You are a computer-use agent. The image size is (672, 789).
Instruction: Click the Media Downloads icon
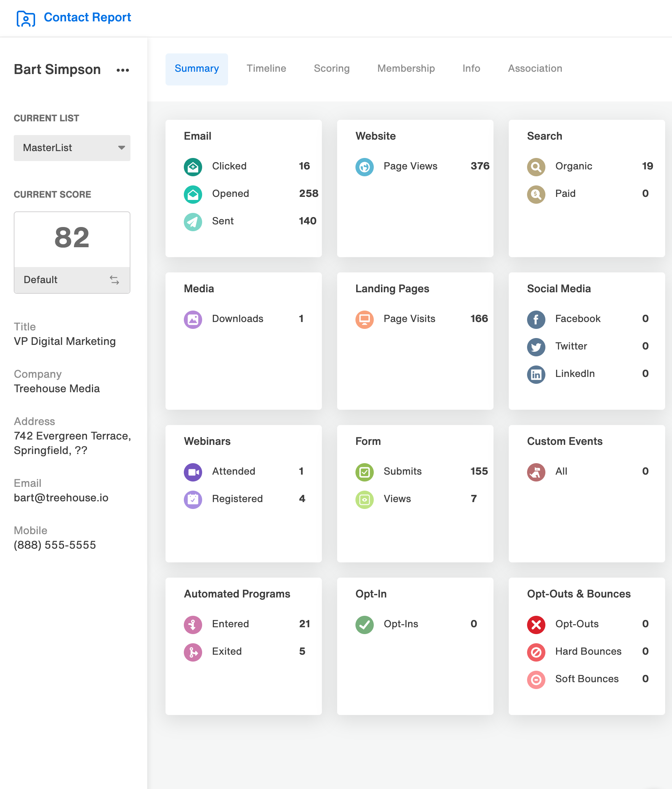[x=193, y=319]
